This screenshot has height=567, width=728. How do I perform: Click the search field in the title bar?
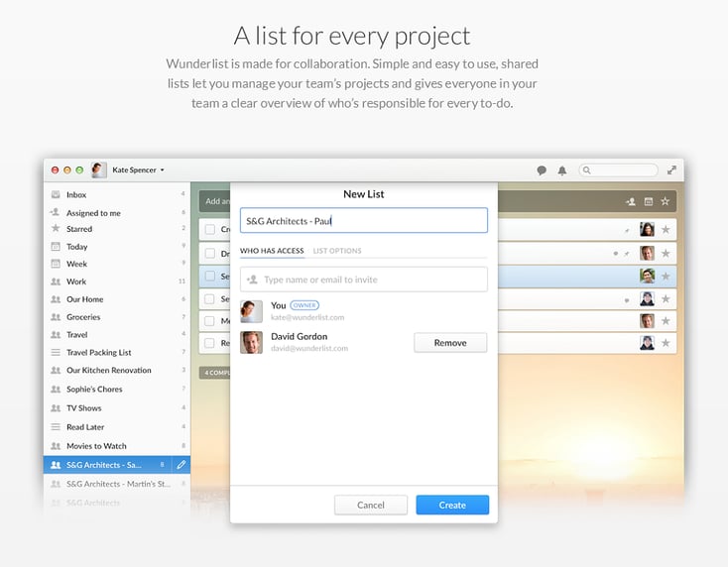click(x=619, y=170)
